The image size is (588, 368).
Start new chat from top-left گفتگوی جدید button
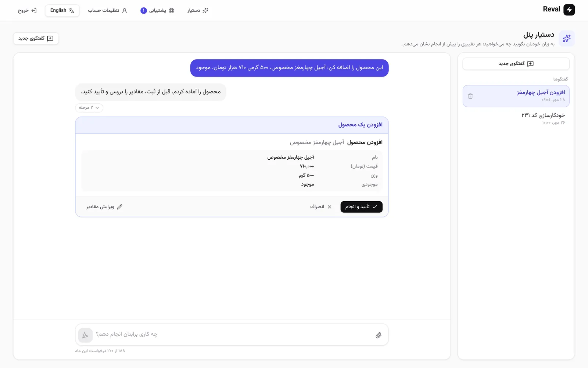click(36, 38)
